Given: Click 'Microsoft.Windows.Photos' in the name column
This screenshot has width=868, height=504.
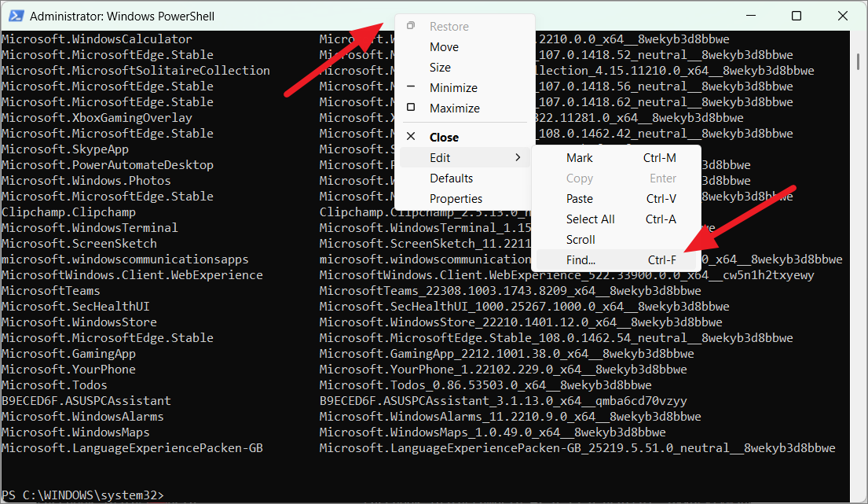Looking at the screenshot, I should 86,181.
